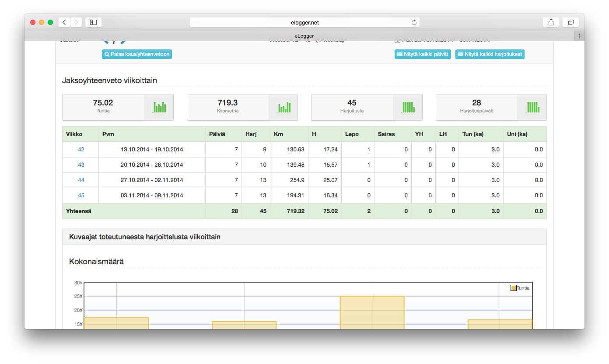
Task: Click the 15.57 hours cell
Action: coord(325,165)
